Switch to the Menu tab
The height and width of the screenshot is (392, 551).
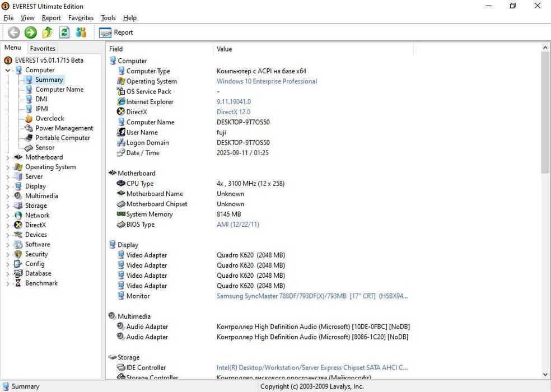[13, 48]
